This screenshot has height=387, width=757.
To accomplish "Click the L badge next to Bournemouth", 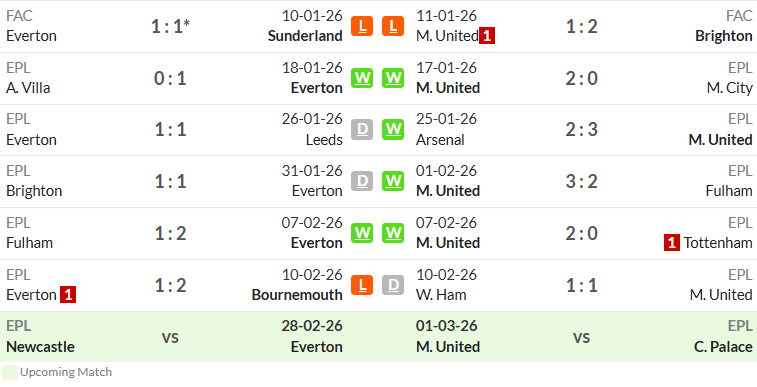I will (x=362, y=285).
